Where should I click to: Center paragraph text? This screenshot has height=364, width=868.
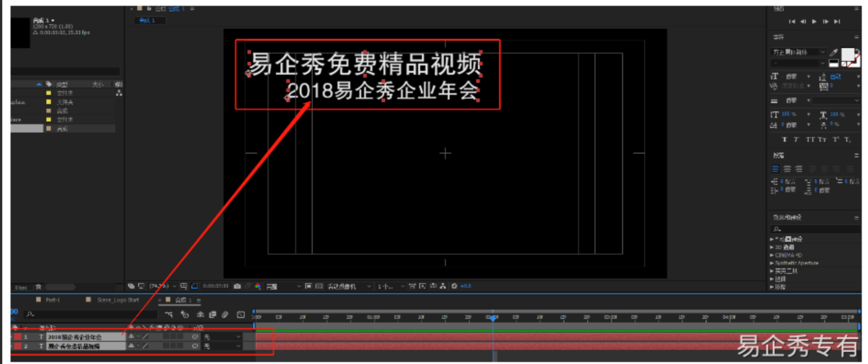click(x=787, y=169)
